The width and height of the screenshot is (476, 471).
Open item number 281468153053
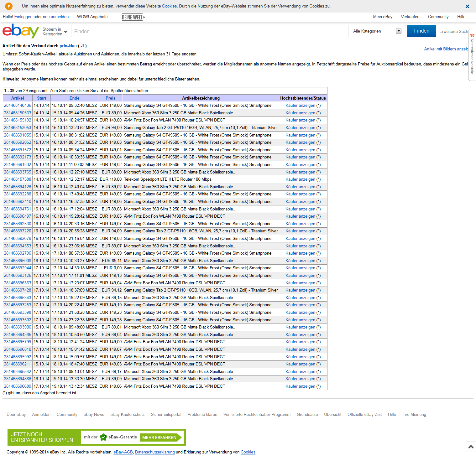click(18, 128)
